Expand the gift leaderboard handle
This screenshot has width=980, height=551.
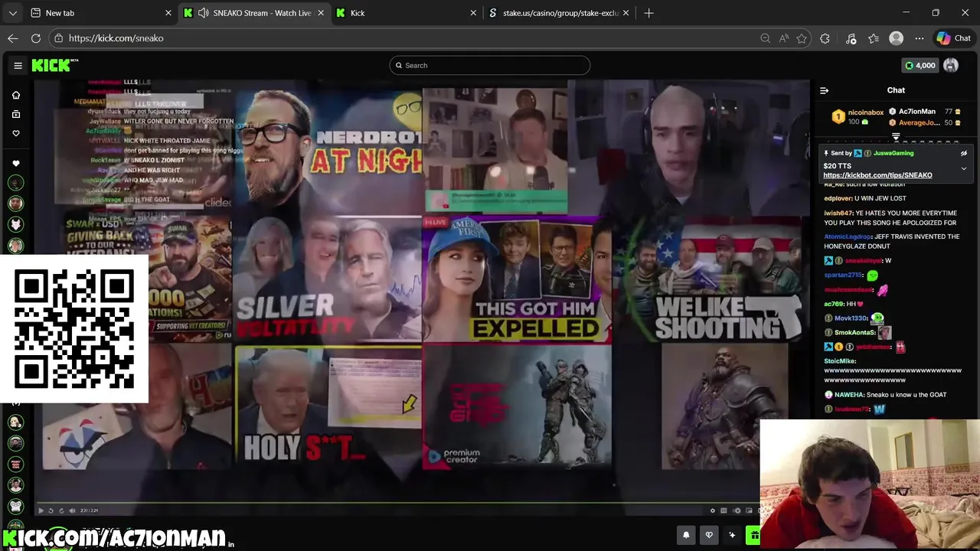click(896, 137)
